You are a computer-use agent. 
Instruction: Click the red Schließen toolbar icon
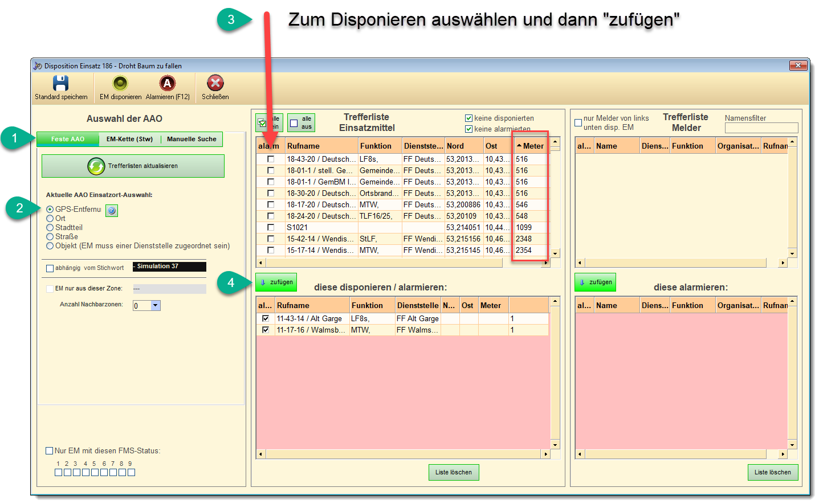click(215, 84)
